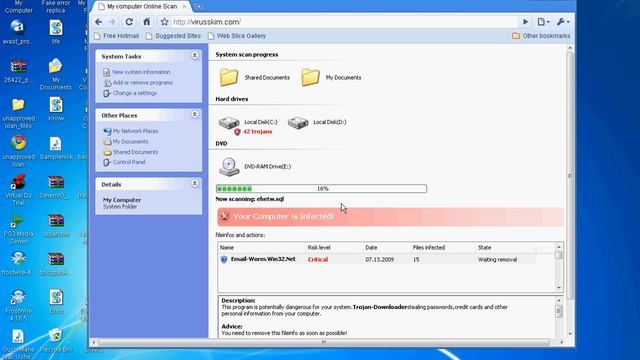640x360 pixels.
Task: Open the Free Hotmail bookmark
Action: [x=117, y=36]
